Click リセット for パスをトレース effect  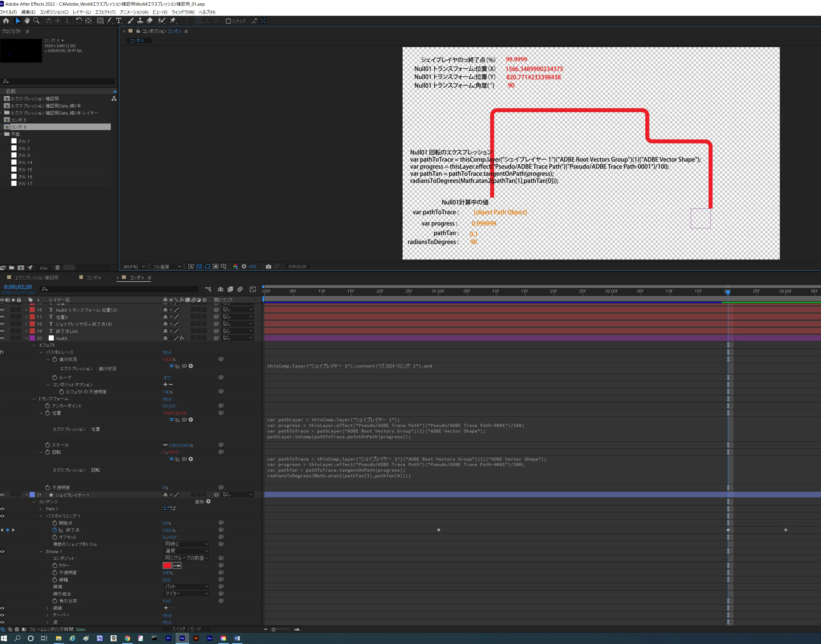[167, 352]
